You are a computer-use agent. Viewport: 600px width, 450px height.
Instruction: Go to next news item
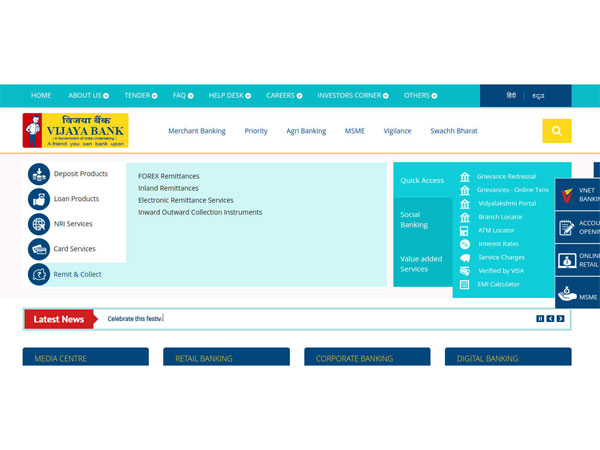(561, 319)
